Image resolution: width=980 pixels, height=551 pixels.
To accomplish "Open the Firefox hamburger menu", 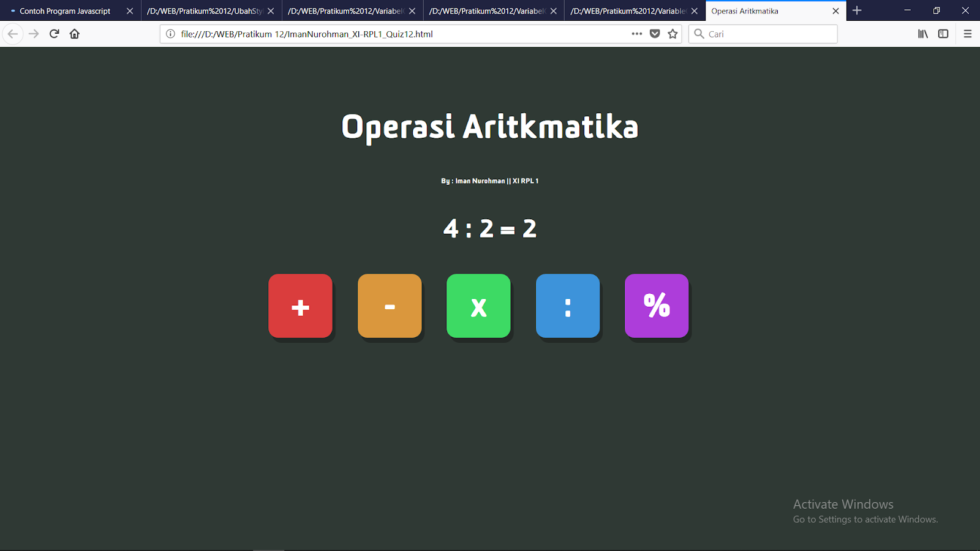I will (x=968, y=34).
